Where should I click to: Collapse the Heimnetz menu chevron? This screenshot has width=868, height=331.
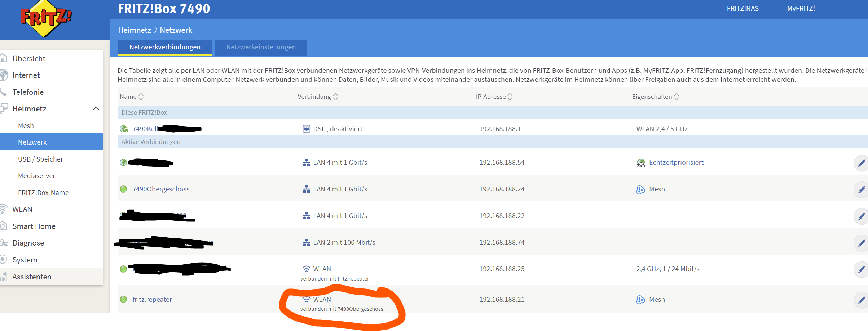pyautogui.click(x=96, y=109)
